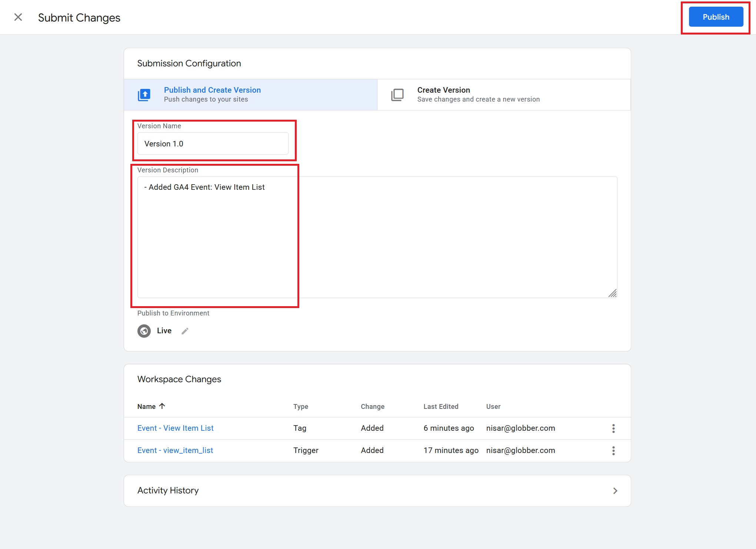This screenshot has width=756, height=549.
Task: Click the Last Edited column header
Action: [x=441, y=407]
